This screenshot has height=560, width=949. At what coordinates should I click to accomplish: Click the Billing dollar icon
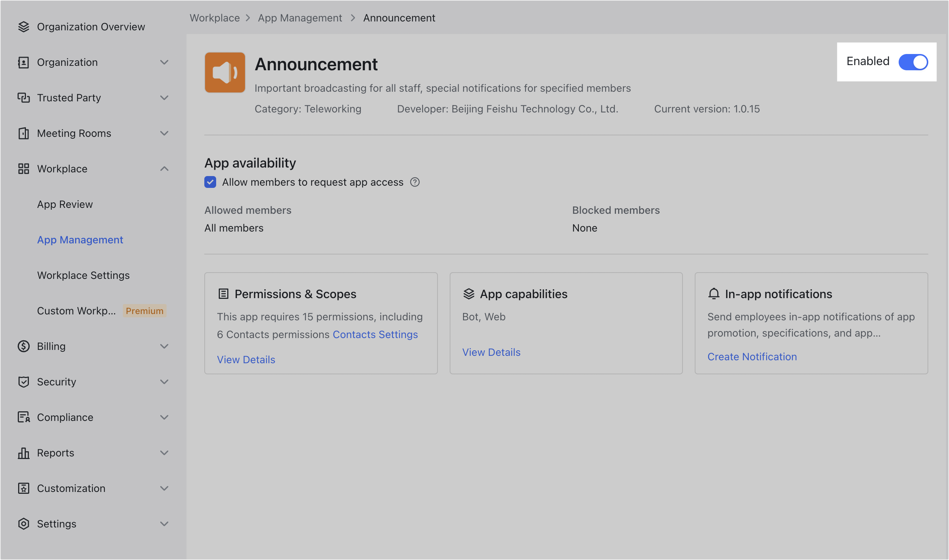(23, 346)
